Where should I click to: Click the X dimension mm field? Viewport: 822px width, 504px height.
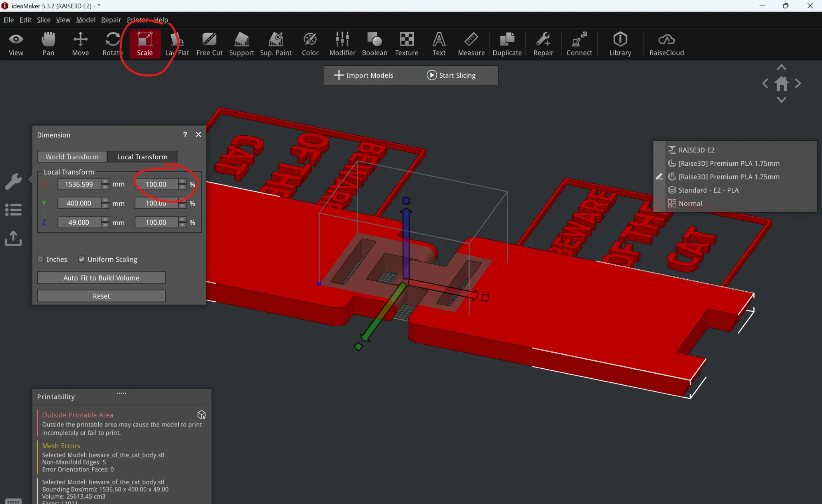coord(79,184)
